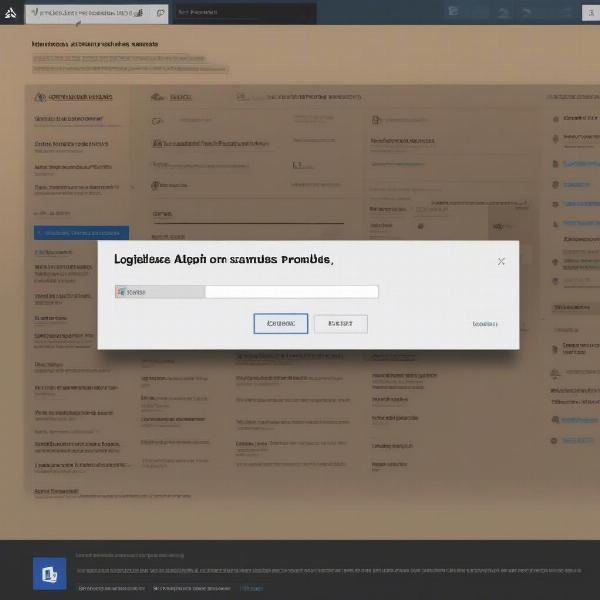600x600 pixels.
Task: Click the app logo in the top-left corner
Action: tap(10, 13)
